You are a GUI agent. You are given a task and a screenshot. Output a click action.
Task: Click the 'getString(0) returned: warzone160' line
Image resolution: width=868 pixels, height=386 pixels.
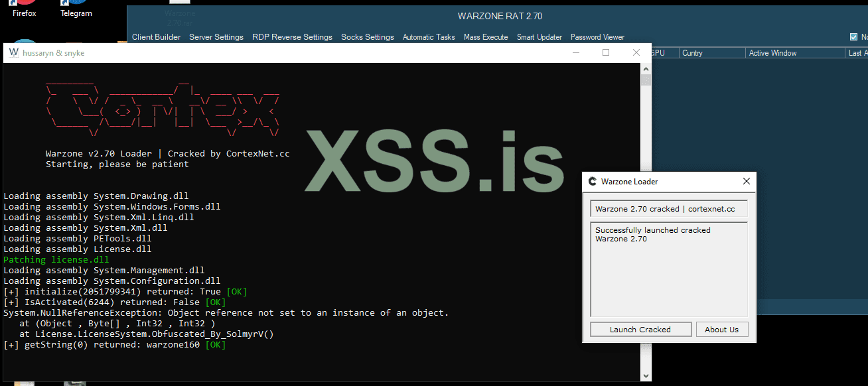tap(114, 345)
